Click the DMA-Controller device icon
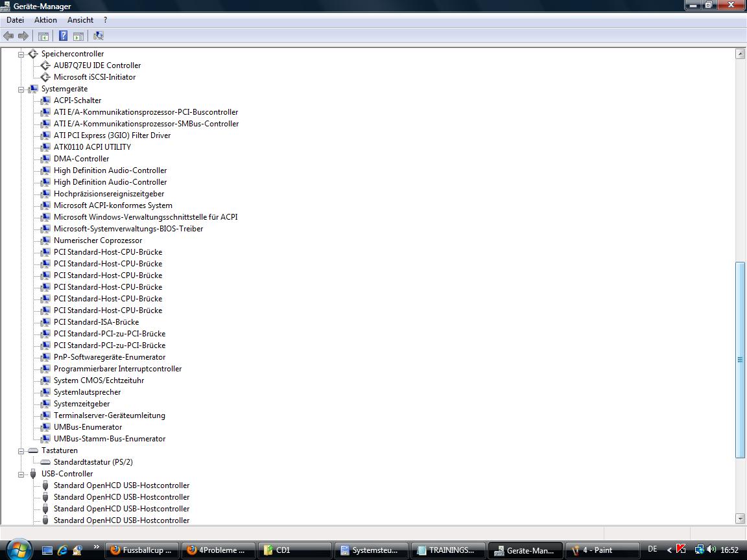 click(x=45, y=159)
